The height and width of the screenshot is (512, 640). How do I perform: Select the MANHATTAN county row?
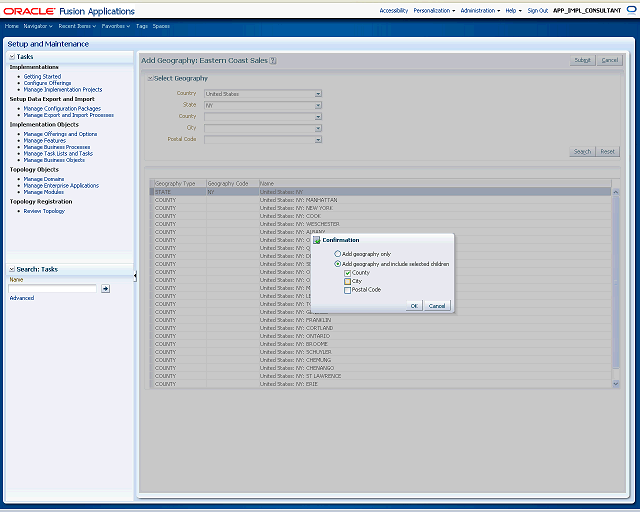(x=380, y=200)
